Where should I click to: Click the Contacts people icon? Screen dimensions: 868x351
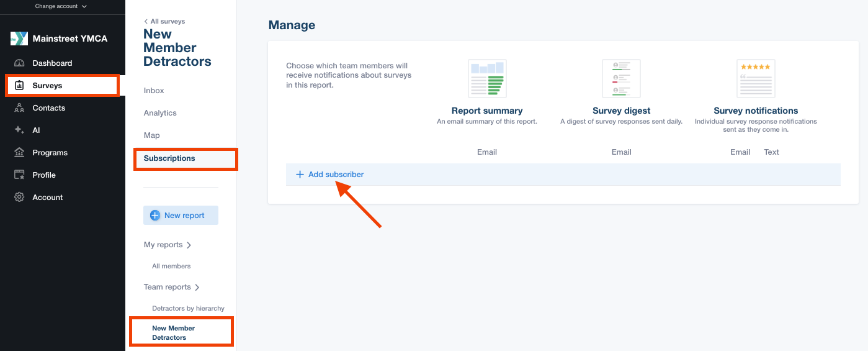click(x=19, y=108)
